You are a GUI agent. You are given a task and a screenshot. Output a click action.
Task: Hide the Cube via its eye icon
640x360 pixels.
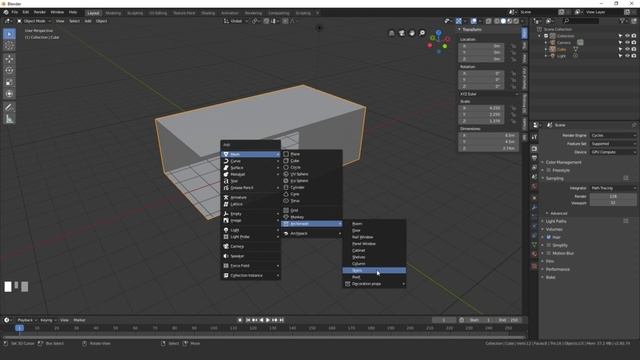627,49
